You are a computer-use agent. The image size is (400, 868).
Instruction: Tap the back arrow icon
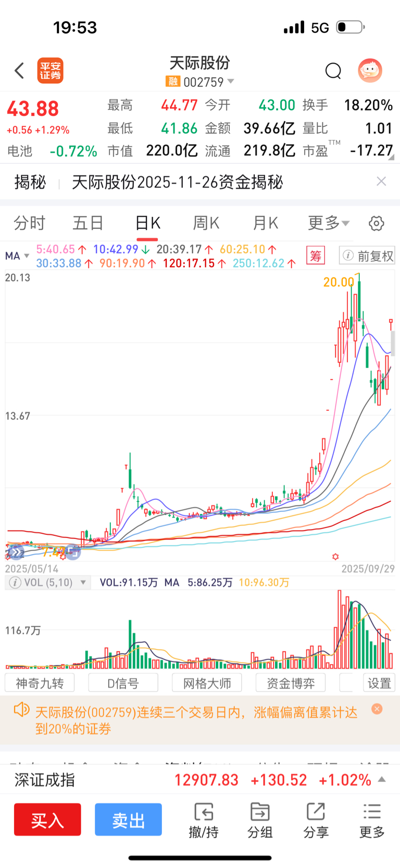click(19, 70)
